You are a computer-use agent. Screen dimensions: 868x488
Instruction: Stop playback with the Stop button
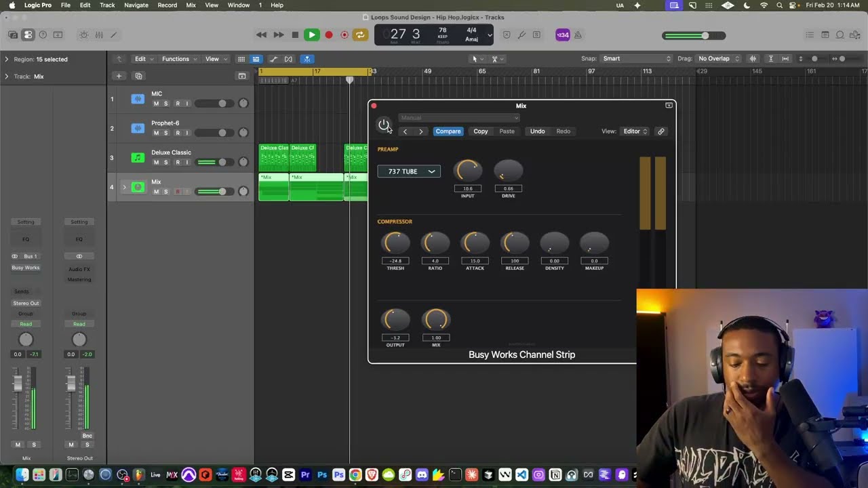[295, 35]
